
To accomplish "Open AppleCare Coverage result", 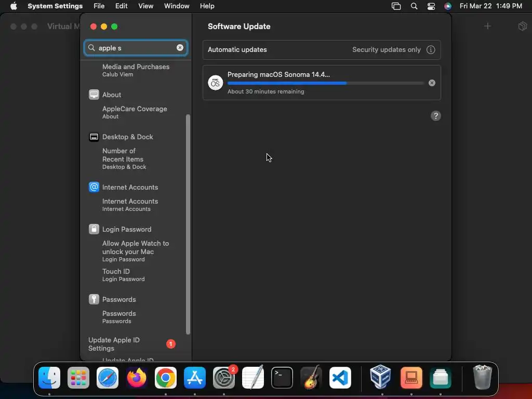I will (x=136, y=112).
